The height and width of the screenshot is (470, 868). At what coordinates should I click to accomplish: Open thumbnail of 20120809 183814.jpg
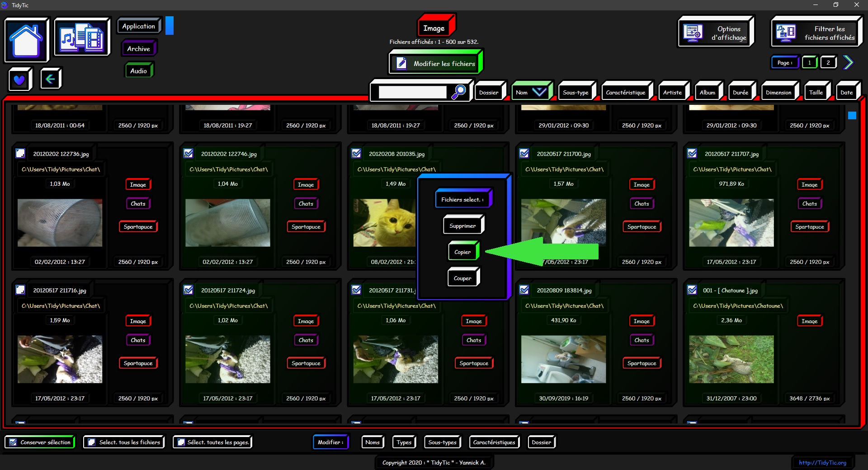563,359
